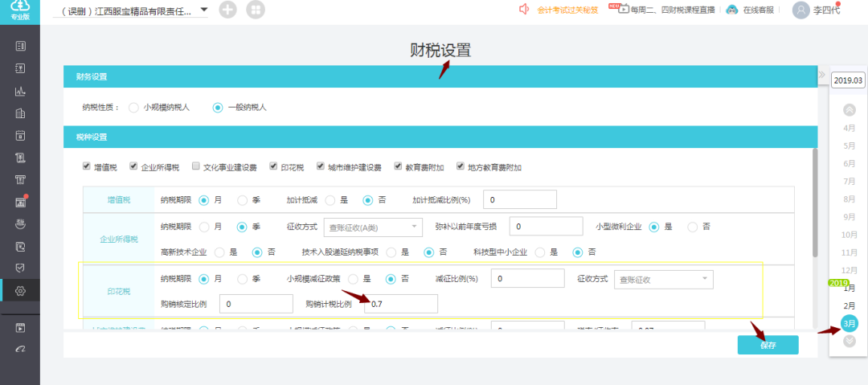Select 4月 in month list

pos(849,128)
